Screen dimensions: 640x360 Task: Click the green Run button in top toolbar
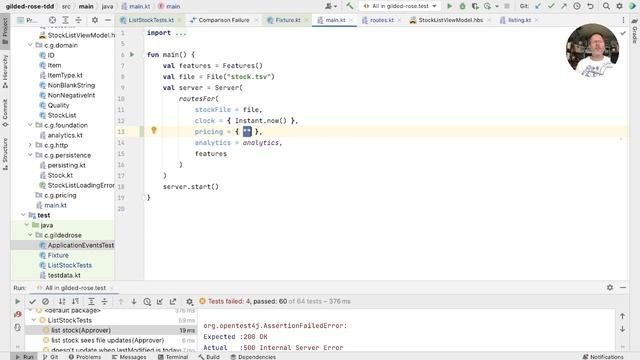click(x=449, y=6)
